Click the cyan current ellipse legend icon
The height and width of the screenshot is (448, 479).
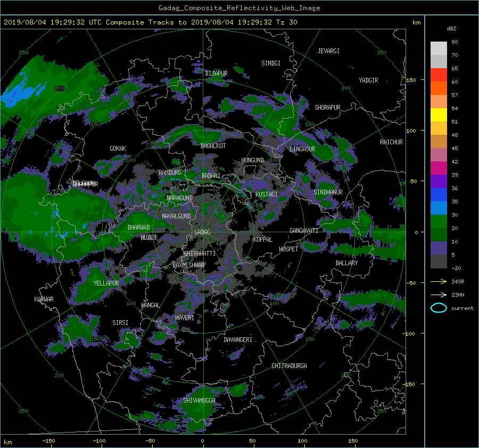[x=439, y=308]
